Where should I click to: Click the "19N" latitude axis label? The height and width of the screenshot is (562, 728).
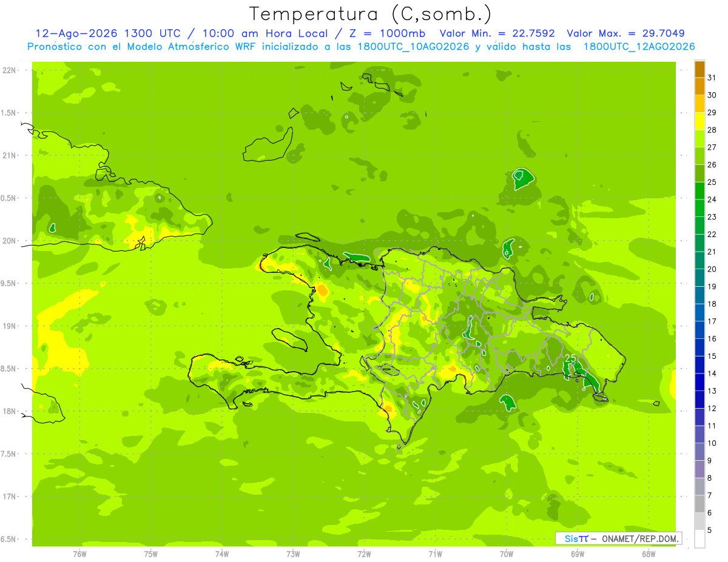[x=10, y=326]
